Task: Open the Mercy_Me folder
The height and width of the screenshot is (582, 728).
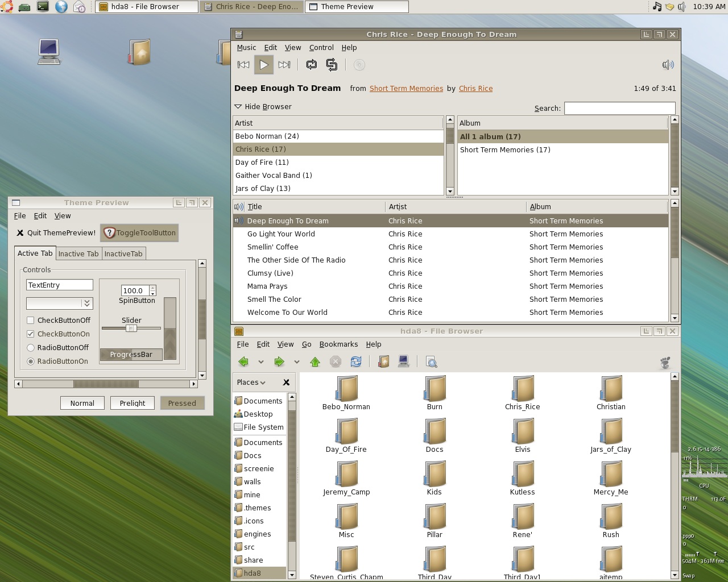Action: [611, 478]
